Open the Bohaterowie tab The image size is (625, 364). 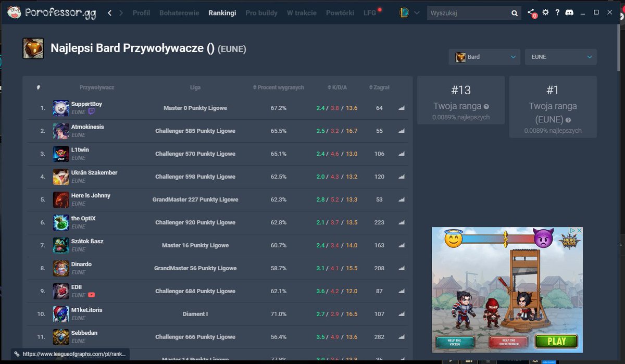[x=179, y=13]
